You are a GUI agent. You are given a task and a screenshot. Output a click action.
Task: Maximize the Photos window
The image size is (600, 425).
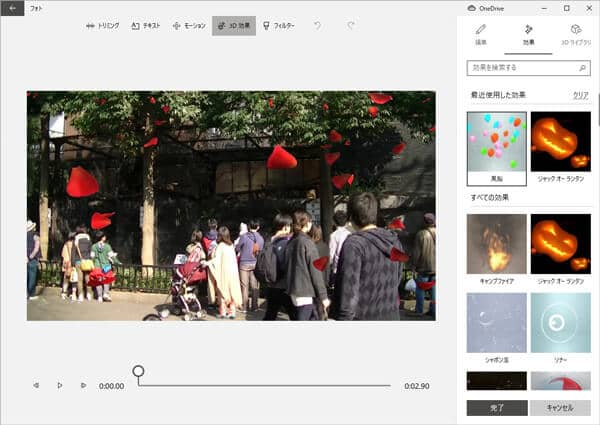(x=567, y=8)
